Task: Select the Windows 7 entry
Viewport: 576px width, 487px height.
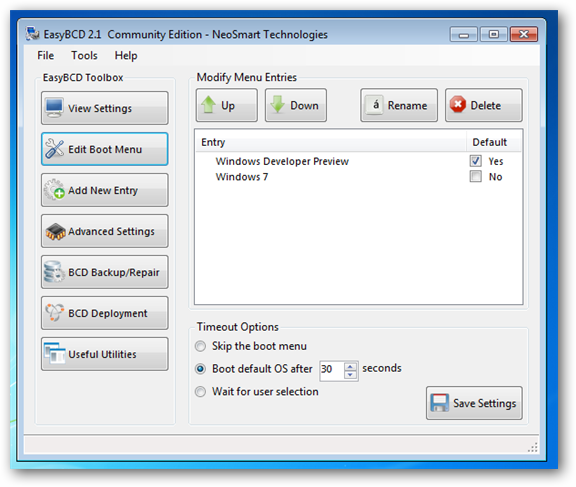Action: pyautogui.click(x=242, y=177)
